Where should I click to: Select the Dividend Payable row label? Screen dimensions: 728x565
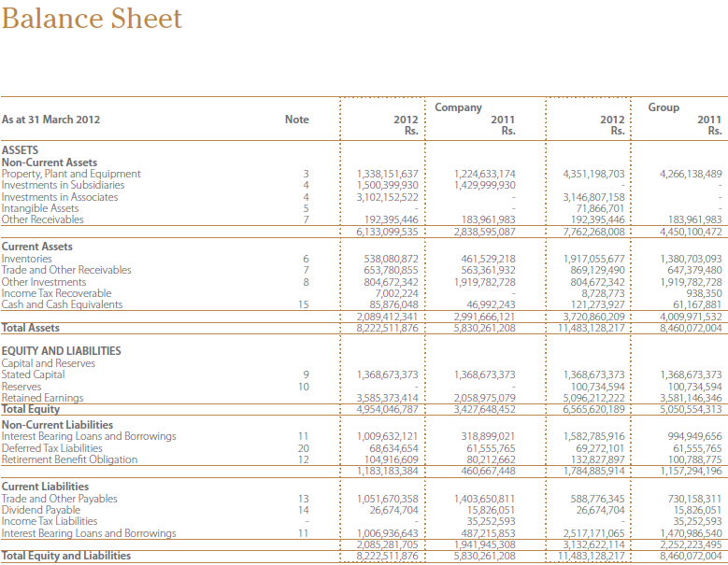pos(41,511)
